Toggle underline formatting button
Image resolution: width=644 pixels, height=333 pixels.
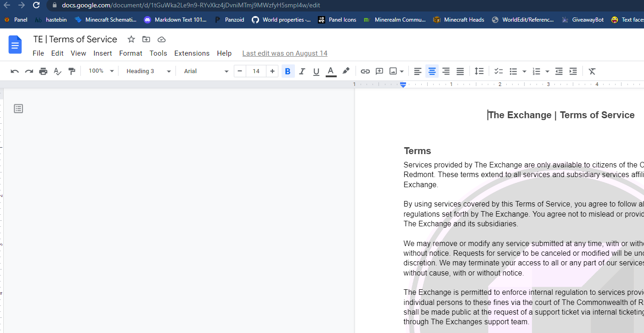(316, 71)
